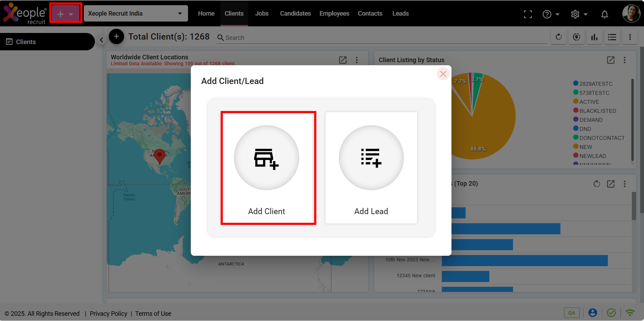Click the Total Client(s): 1268 heading
This screenshot has width=644, height=321.
tap(169, 36)
